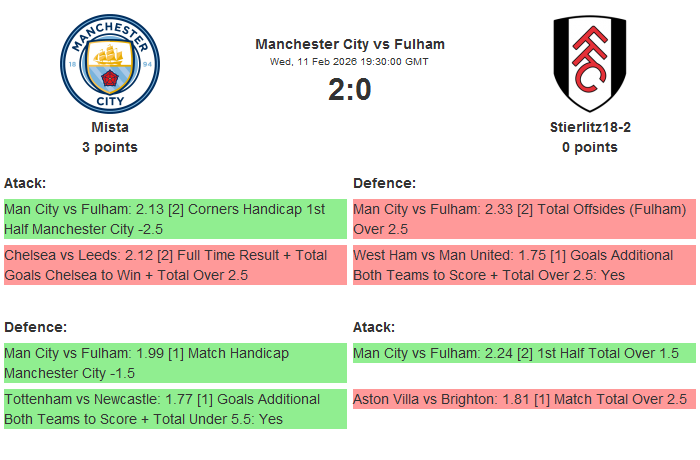Select the Total Offsides (Fulham) bet row
This screenshot has height=460, width=700.
(524, 219)
